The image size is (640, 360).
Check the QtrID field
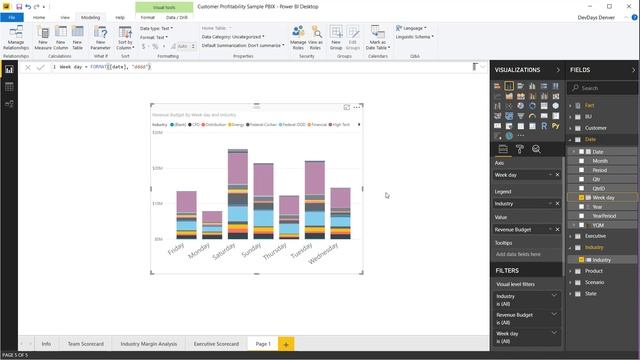(x=582, y=188)
